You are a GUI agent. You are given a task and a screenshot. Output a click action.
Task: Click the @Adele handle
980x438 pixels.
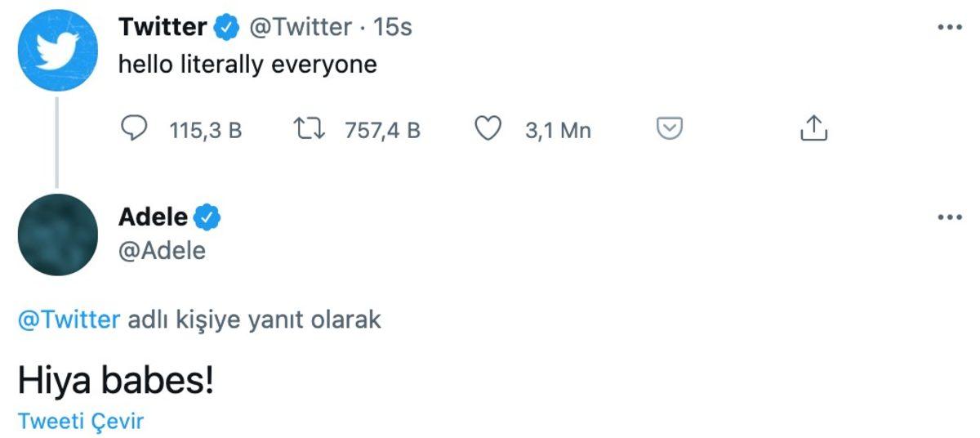point(163,250)
